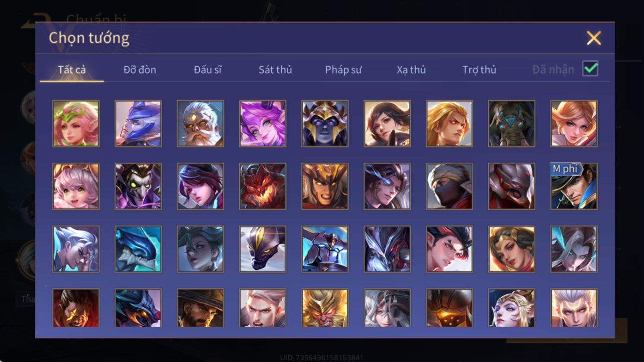Viewport: 644px width, 362px height.
Task: Show the Xạ thủ hero list
Action: [411, 69]
